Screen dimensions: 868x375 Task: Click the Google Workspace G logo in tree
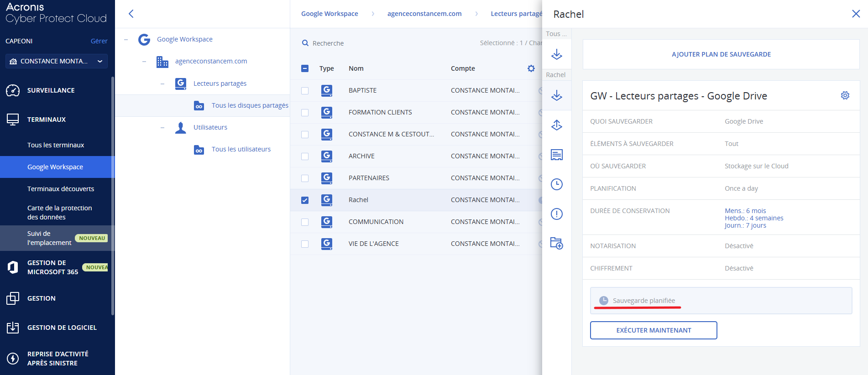(x=144, y=40)
